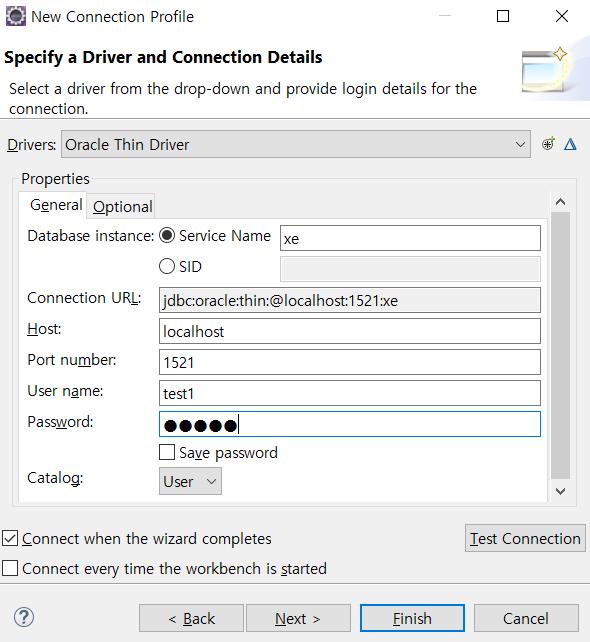Click the disabled SID text field

click(410, 269)
